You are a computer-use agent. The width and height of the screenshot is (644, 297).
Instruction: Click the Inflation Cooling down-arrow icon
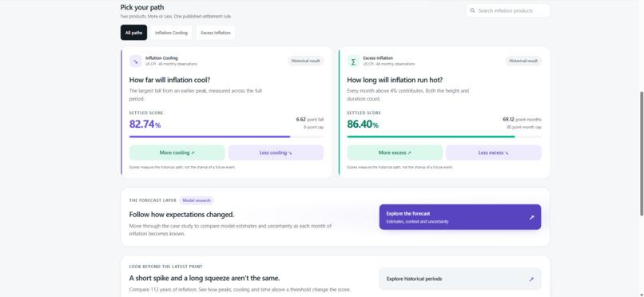136,61
